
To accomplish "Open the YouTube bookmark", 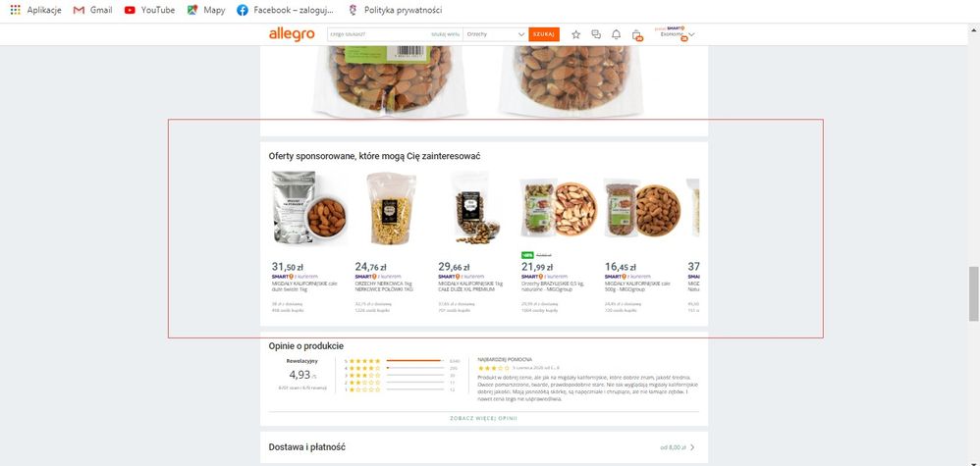I will (x=149, y=10).
